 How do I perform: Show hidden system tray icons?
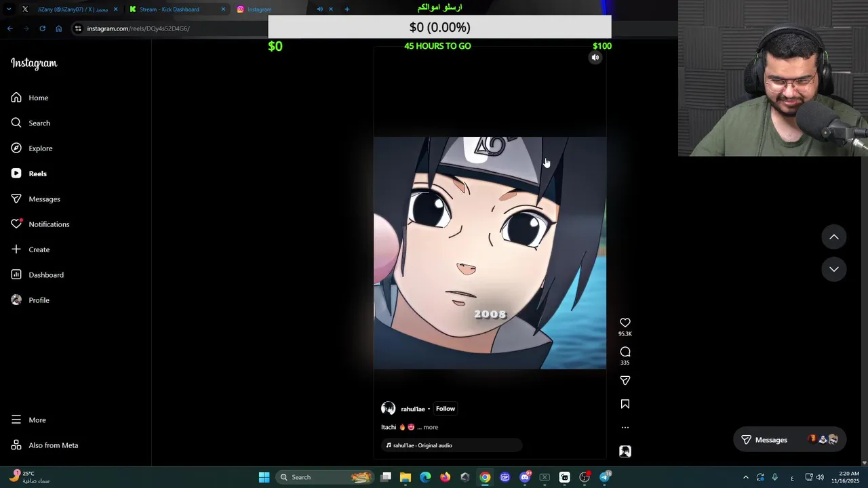(x=746, y=477)
